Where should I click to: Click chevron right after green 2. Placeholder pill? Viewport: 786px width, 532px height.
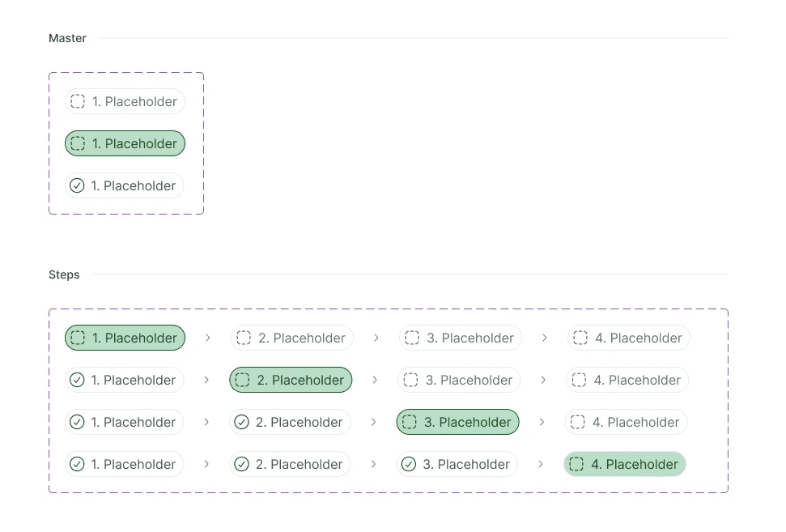click(x=375, y=380)
